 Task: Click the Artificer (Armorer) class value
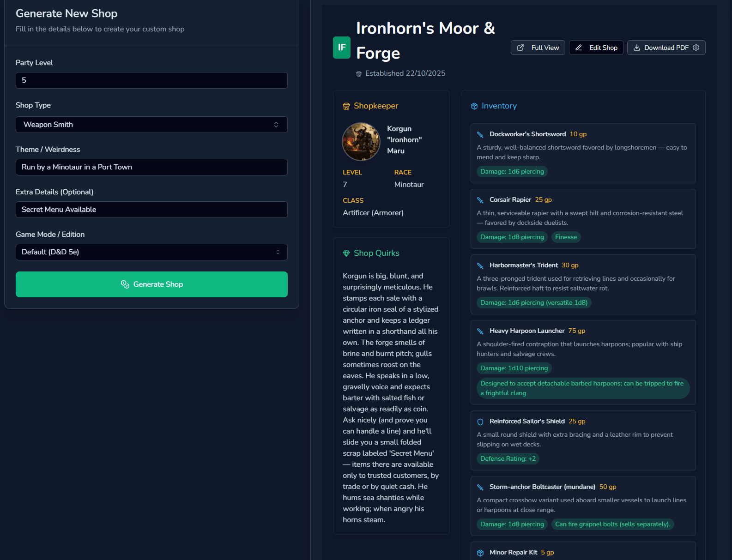click(373, 213)
